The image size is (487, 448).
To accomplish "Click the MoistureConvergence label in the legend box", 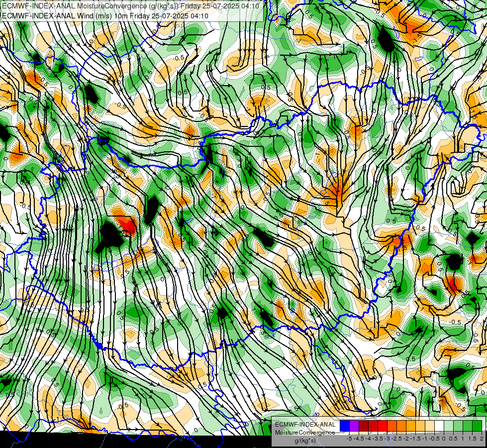I will (305, 433).
